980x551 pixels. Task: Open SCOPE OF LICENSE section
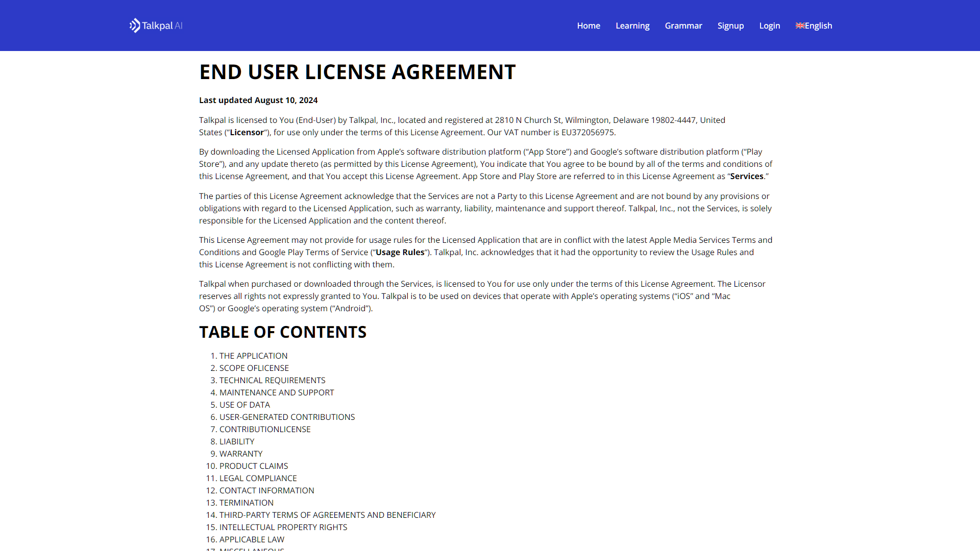254,368
